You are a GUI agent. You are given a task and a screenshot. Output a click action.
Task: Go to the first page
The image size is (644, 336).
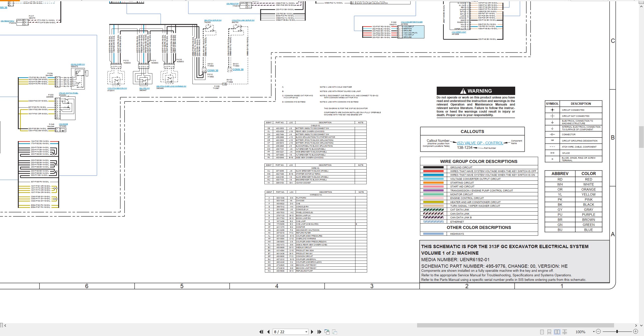tap(261, 332)
